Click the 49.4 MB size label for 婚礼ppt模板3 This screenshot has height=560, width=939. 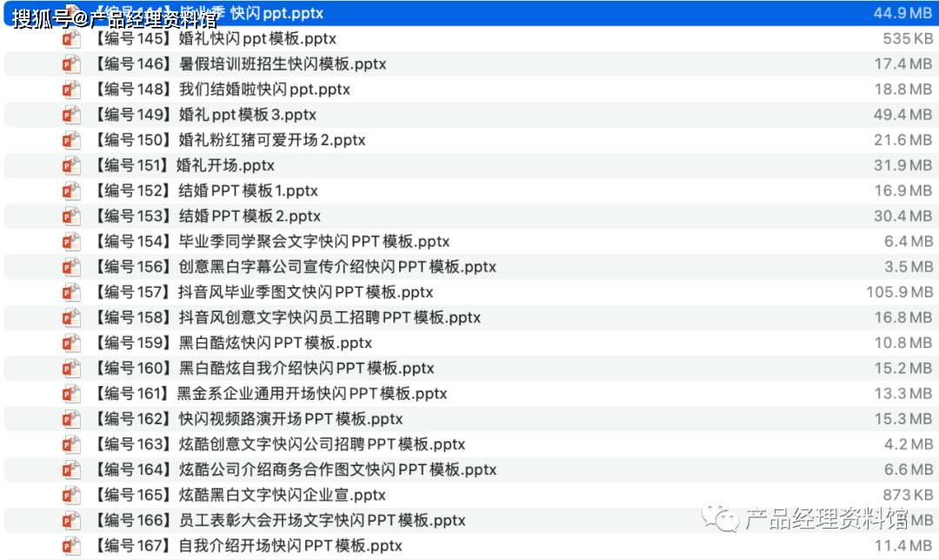tap(904, 114)
